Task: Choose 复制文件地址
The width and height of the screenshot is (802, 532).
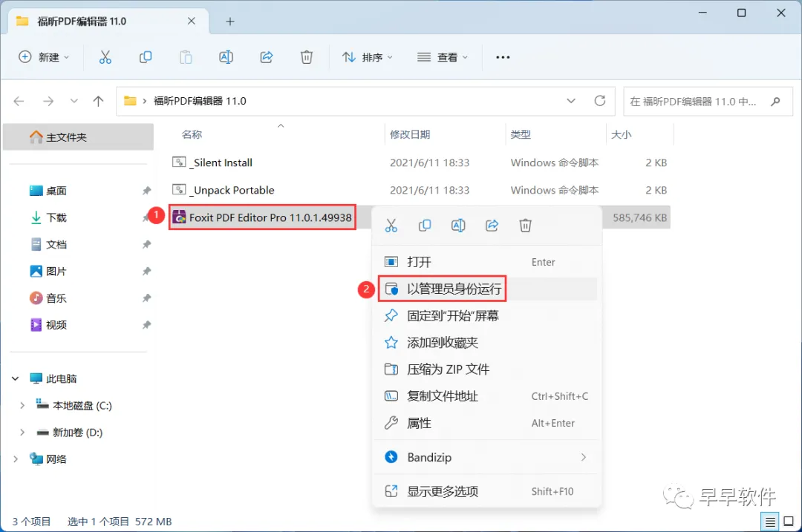Action: tap(486, 396)
